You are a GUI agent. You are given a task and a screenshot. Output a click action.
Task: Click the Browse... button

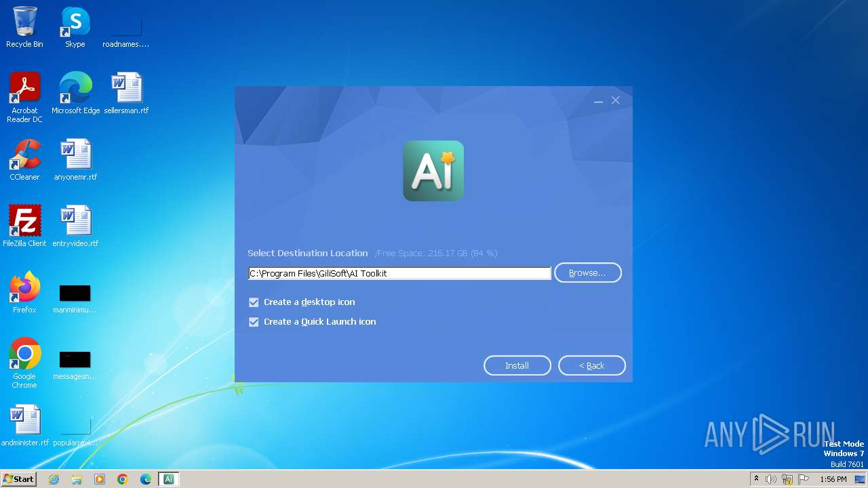588,272
